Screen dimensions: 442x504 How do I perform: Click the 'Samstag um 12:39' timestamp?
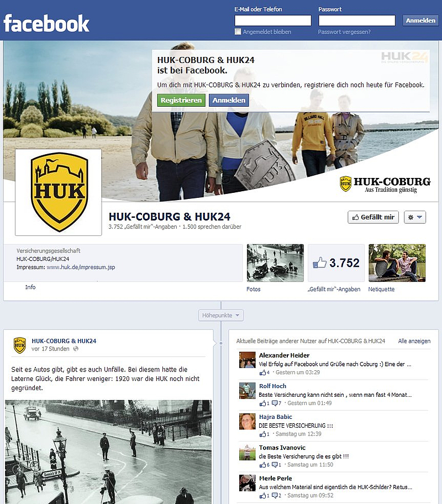tap(298, 434)
